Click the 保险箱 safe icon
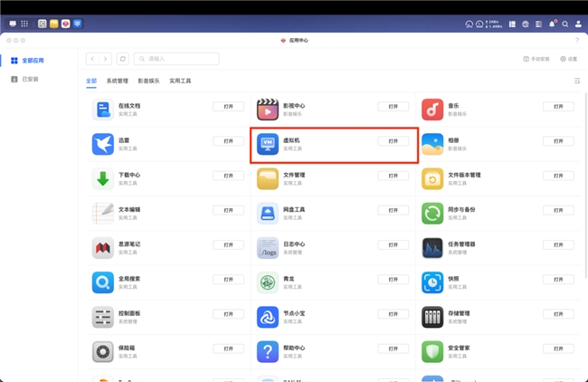Viewport: 588px width, 382px height. click(x=103, y=351)
